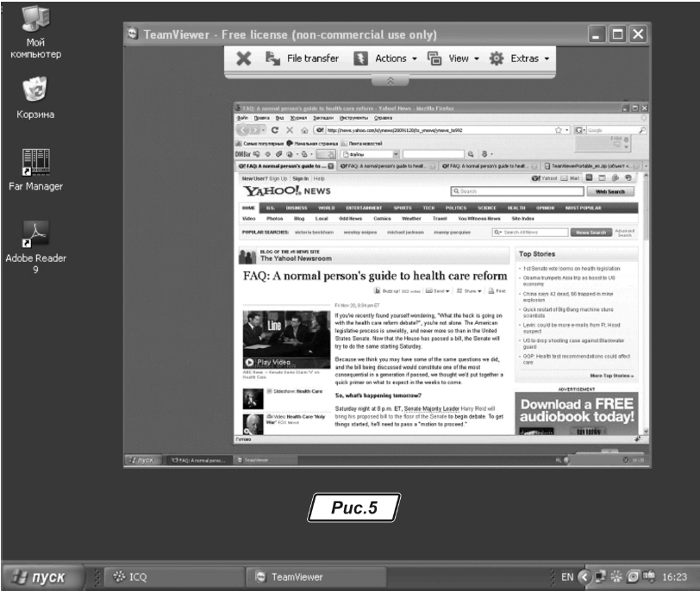Switch to ICQ in the taskbar

point(129,575)
